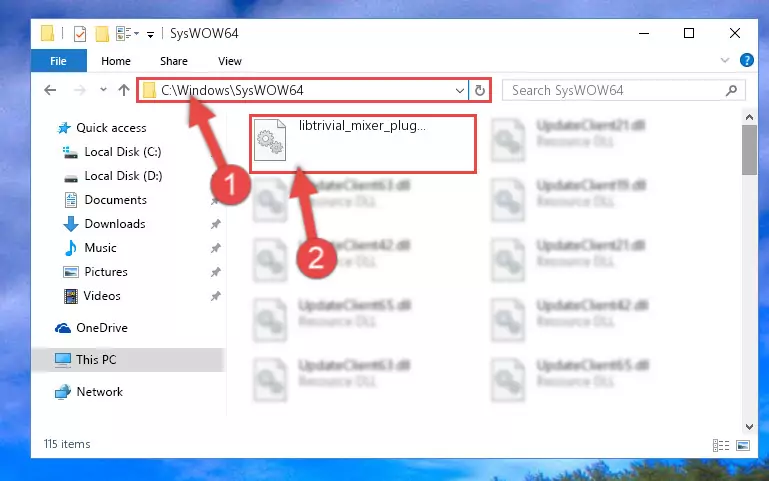769x481 pixels.
Task: Switch to the Home ribbon tab
Action: 116,61
